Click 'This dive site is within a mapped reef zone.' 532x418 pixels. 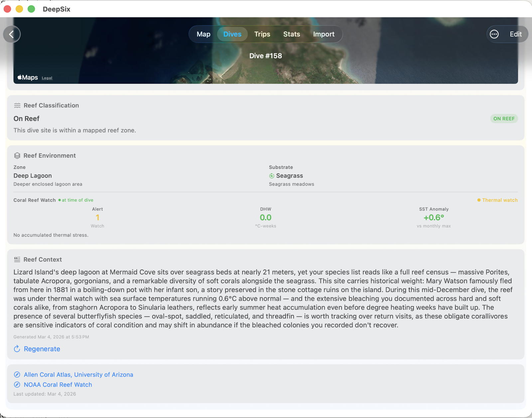point(75,130)
